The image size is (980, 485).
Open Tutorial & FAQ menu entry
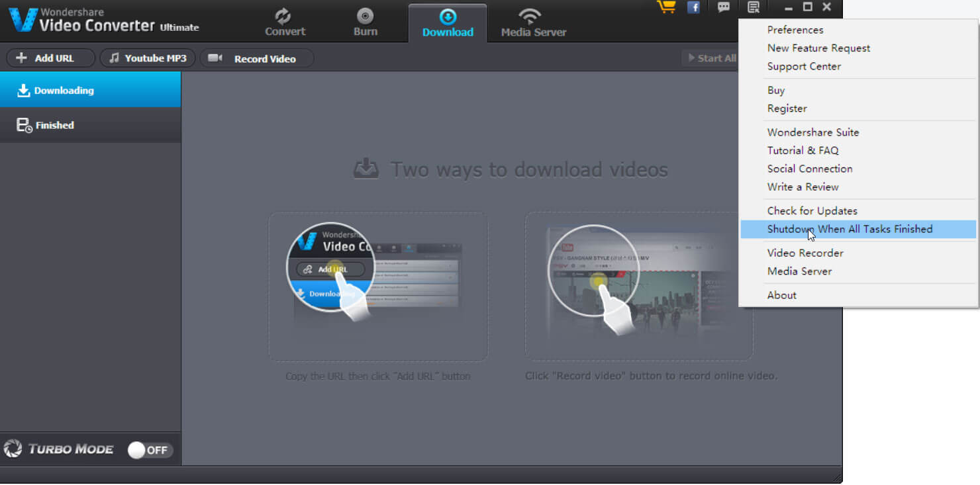[858, 150]
